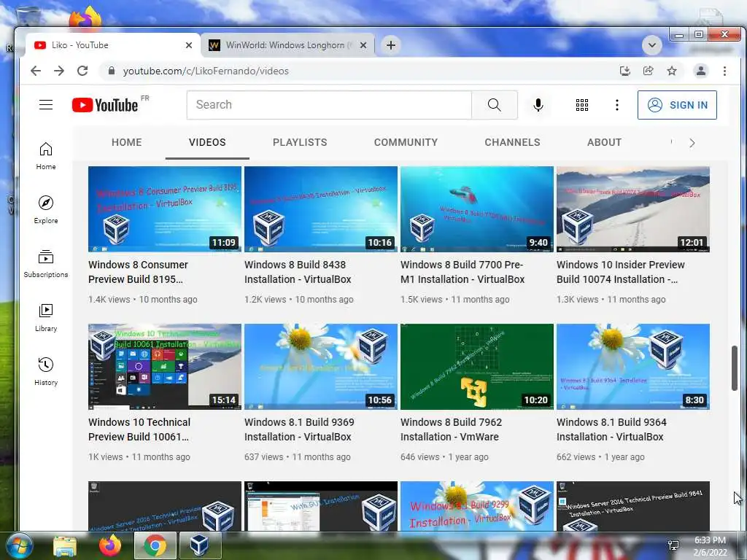Screen dimensions: 747x560
Task: Switch to the PLAYLISTS tab
Action: (x=300, y=142)
